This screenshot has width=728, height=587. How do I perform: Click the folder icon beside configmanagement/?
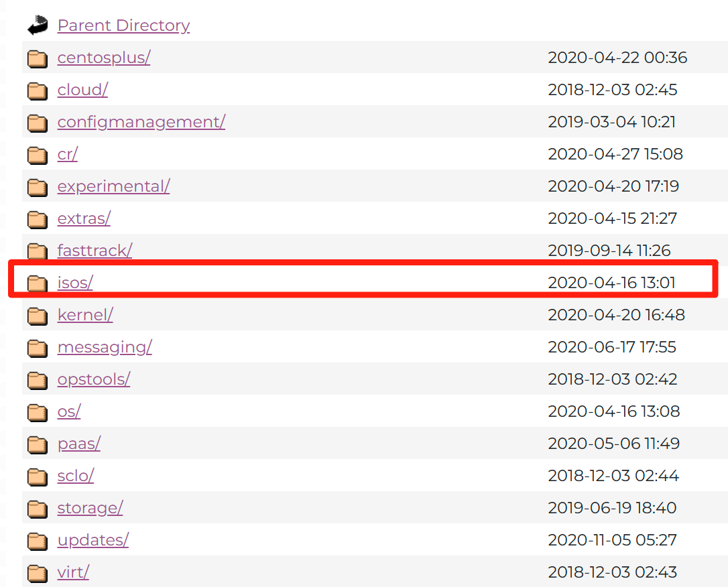(38, 123)
